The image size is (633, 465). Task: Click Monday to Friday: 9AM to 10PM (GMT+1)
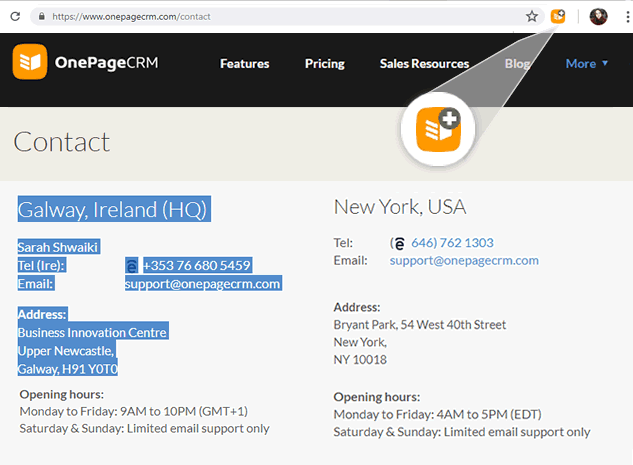[x=134, y=411]
